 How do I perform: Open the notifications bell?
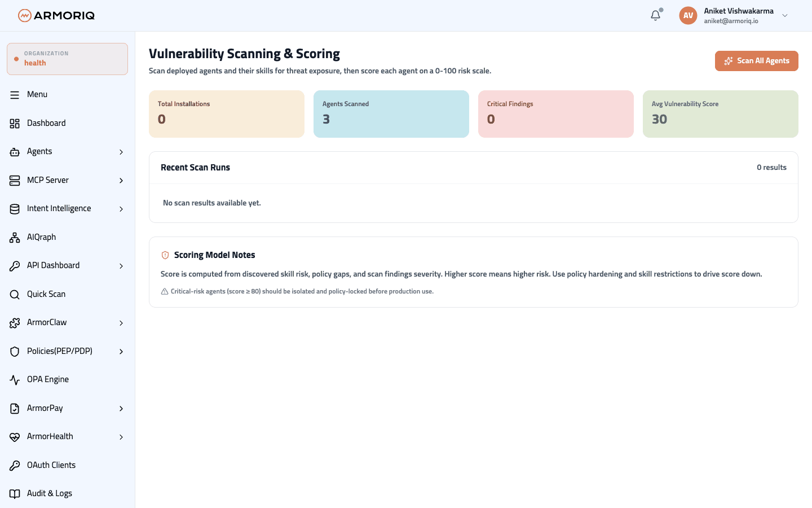[x=655, y=15]
